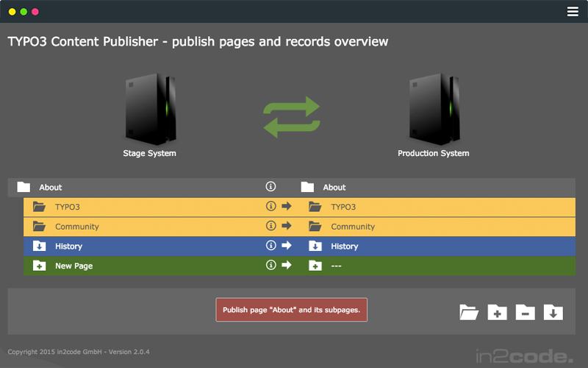Viewport: 588px width, 368px height.
Task: Show info for the Community row
Action: point(270,226)
